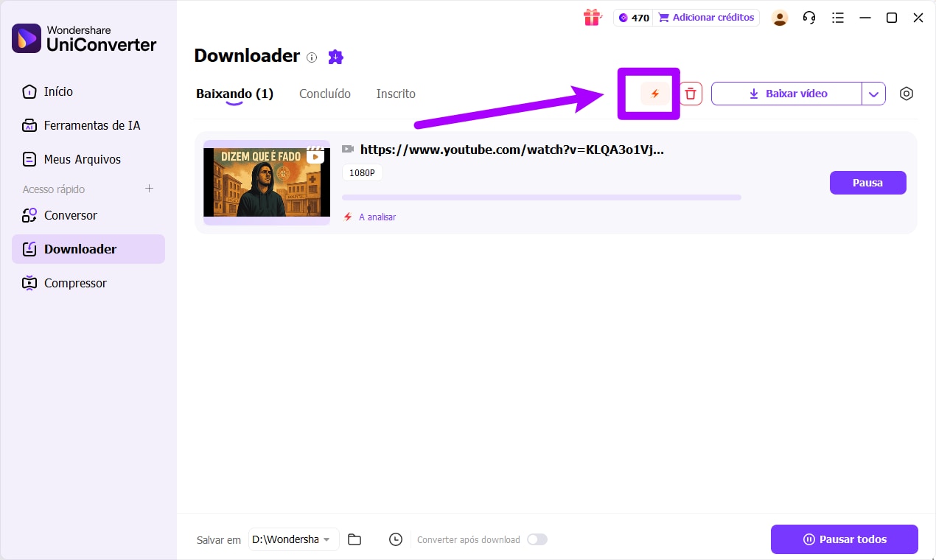This screenshot has height=560, width=936.
Task: Open the destination folder icon
Action: point(355,539)
